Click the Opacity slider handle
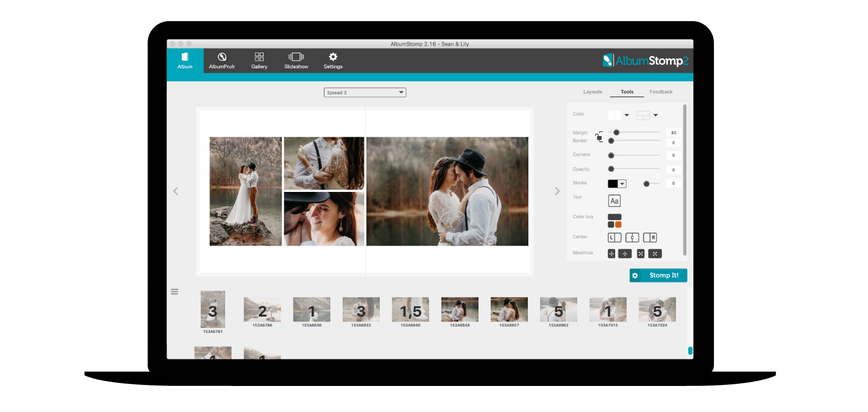This screenshot has height=412, width=868. [611, 169]
